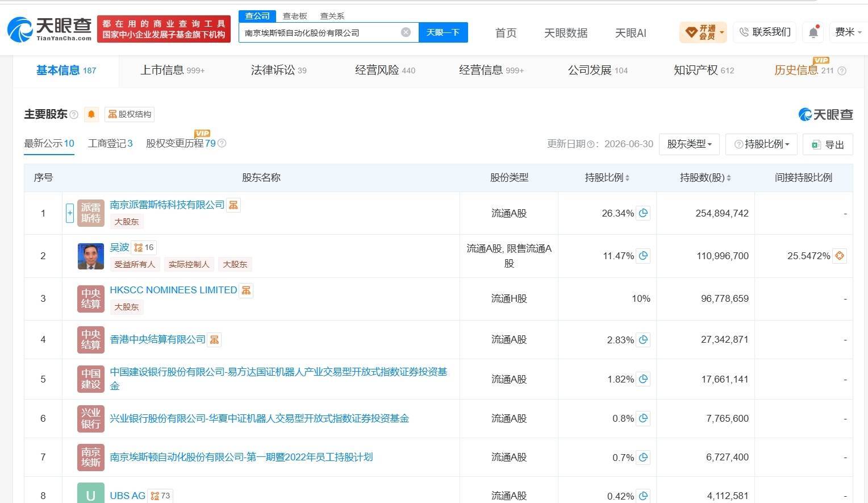Go to 首页 in top navigation
The height and width of the screenshot is (503, 868).
point(506,33)
